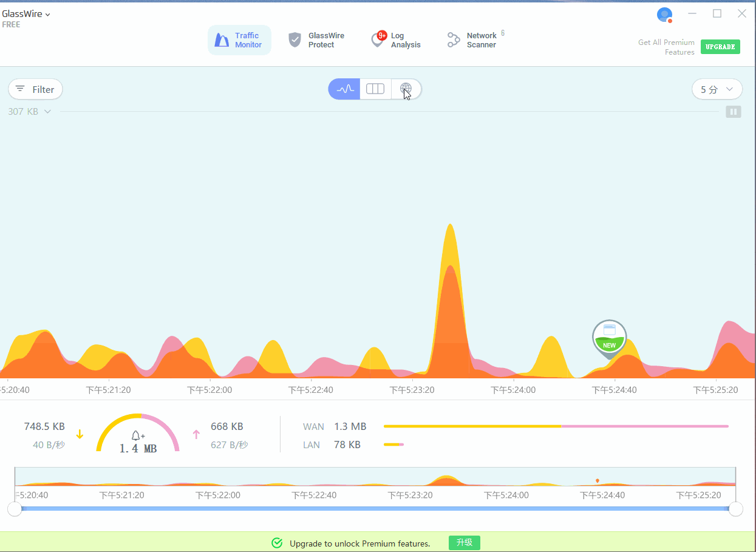This screenshot has width=756, height=552.
Task: Click the LAN usage bar
Action: 393,445
